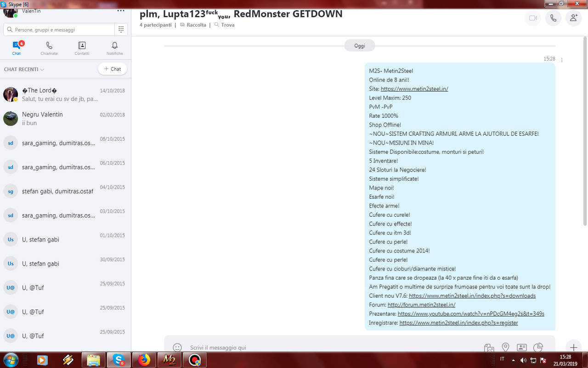Open Windows Explorer from taskbar

pos(94,360)
